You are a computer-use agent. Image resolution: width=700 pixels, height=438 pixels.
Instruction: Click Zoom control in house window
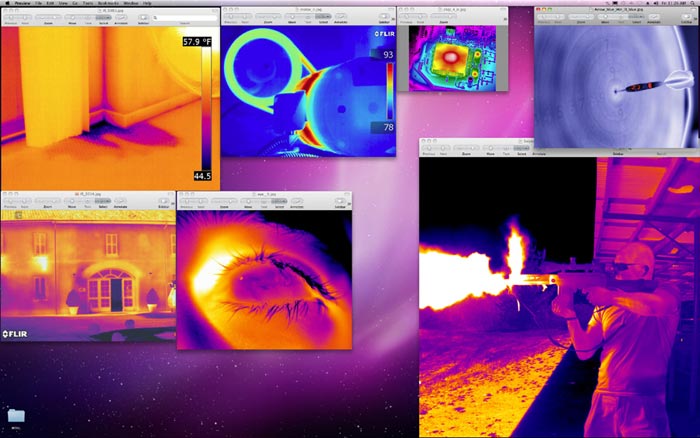pos(47,201)
